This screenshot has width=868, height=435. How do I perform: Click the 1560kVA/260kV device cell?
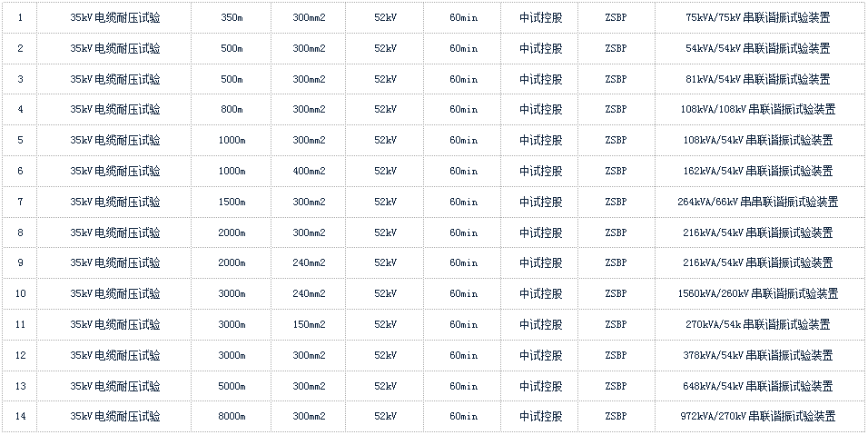click(757, 293)
